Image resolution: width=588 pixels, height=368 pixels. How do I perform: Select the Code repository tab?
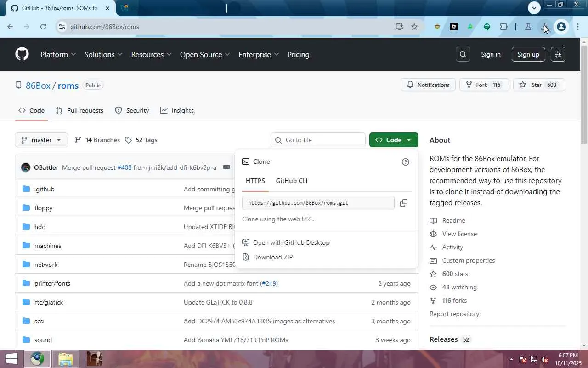coord(31,110)
